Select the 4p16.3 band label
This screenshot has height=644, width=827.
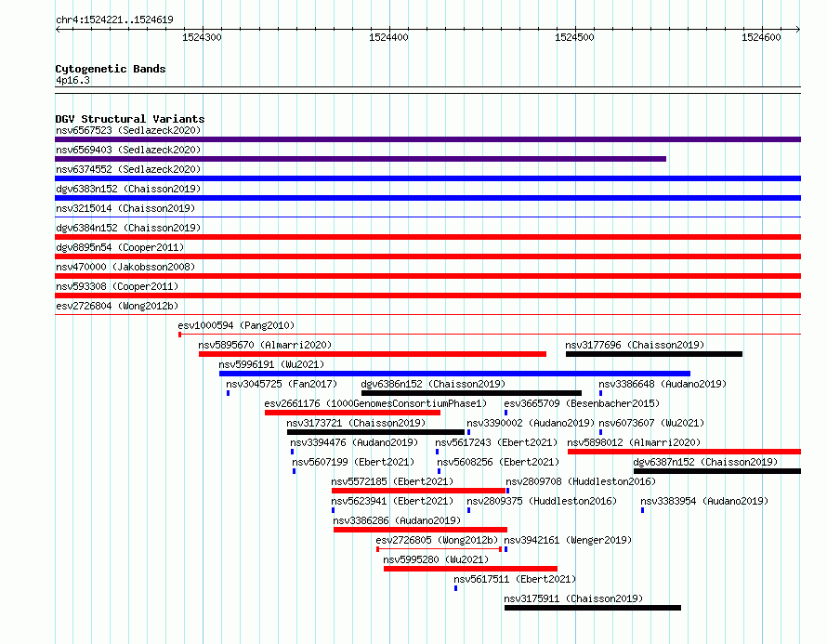click(72, 80)
